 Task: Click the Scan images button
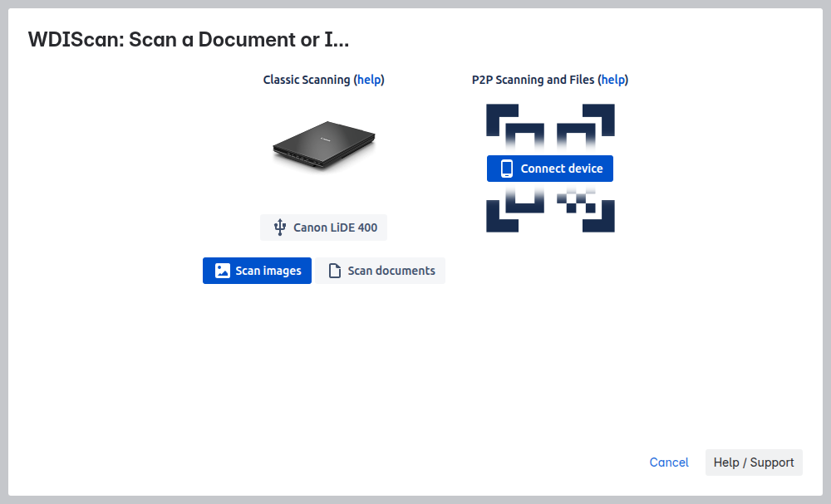(x=257, y=271)
